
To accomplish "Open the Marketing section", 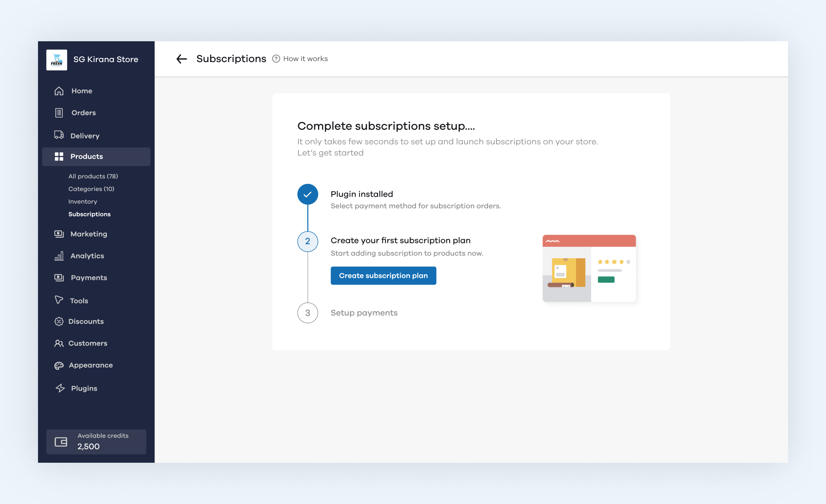I will tap(89, 234).
